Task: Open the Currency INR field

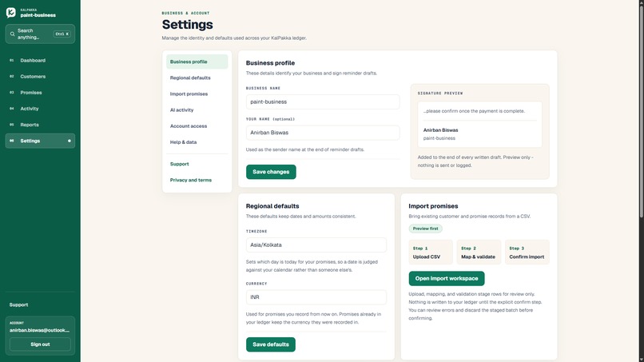Action: coord(316,297)
